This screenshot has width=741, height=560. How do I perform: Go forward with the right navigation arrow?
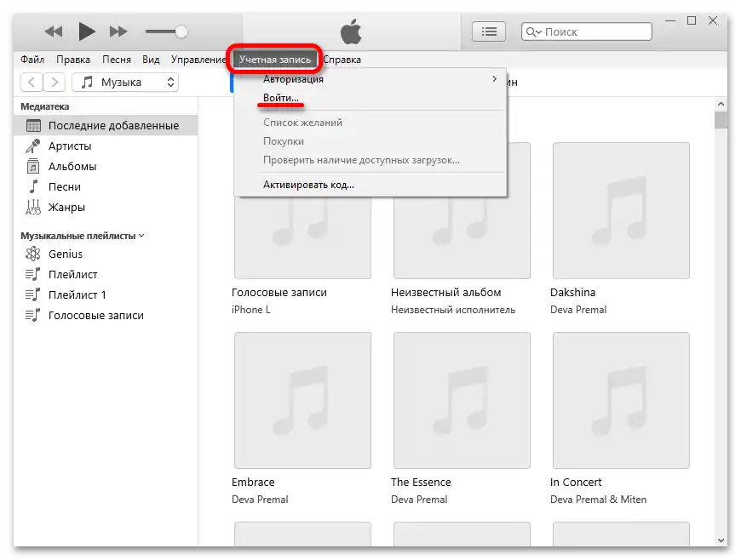coord(55,83)
